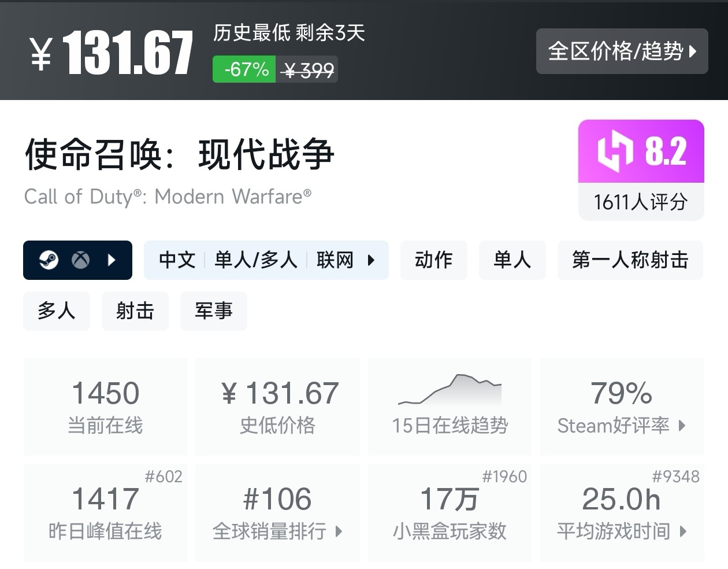This screenshot has height=569, width=728.
Task: Click the #602 rank label
Action: coord(164,476)
